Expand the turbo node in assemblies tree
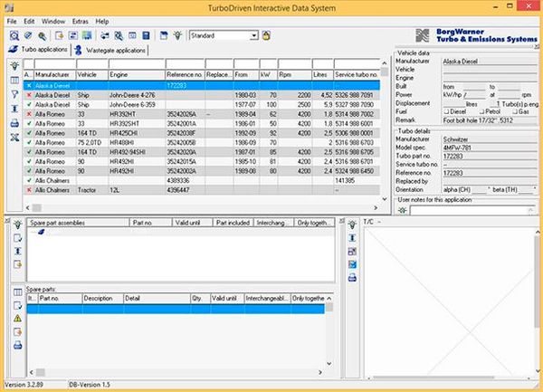The image size is (543, 392). pyautogui.click(x=42, y=232)
